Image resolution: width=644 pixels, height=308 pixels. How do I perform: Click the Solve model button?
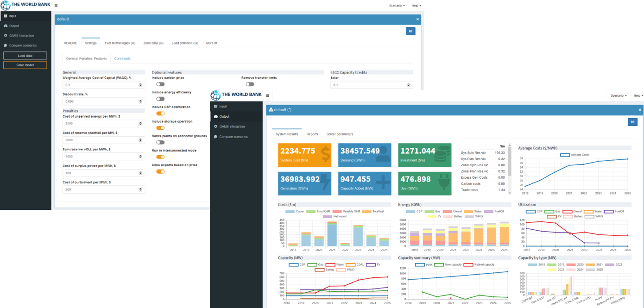[25, 65]
